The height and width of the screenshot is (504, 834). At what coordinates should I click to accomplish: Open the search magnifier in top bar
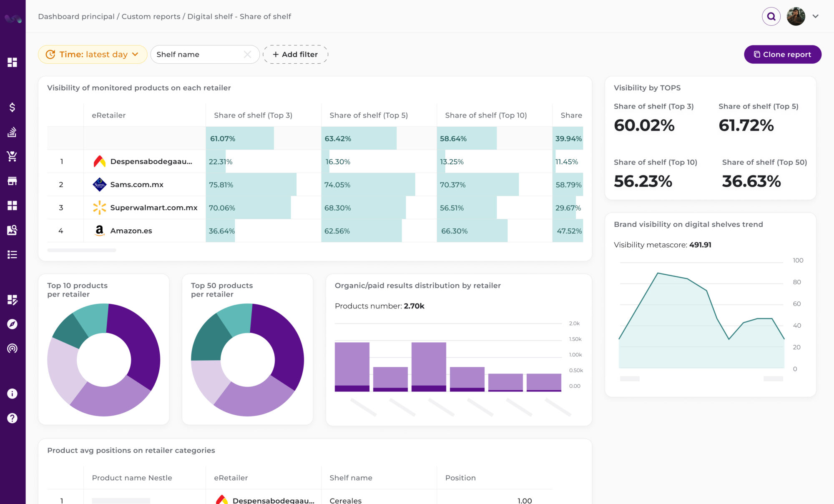point(771,16)
